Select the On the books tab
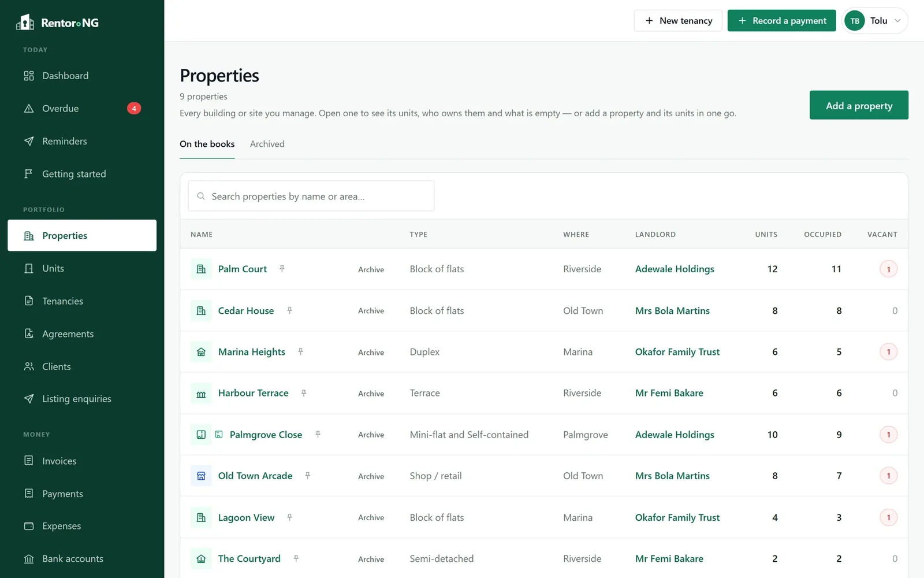 point(207,144)
